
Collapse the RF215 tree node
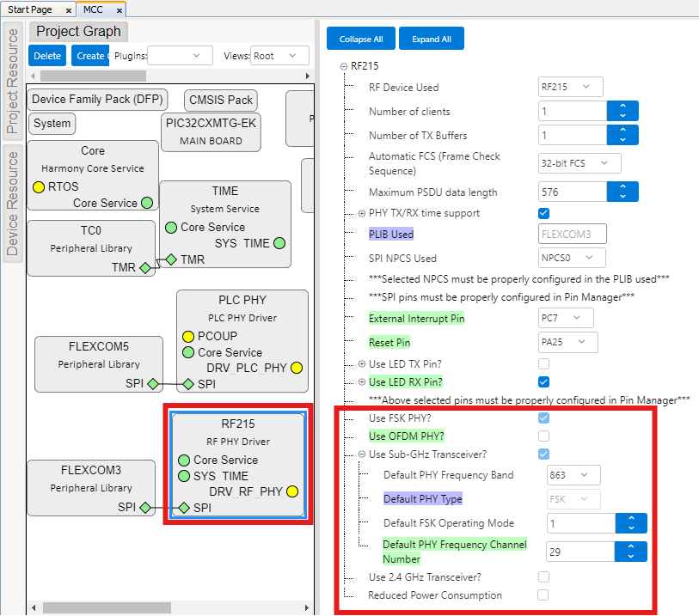[x=344, y=66]
